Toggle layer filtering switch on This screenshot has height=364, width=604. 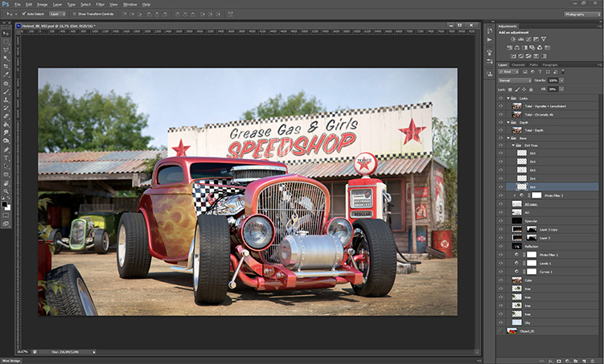click(563, 72)
